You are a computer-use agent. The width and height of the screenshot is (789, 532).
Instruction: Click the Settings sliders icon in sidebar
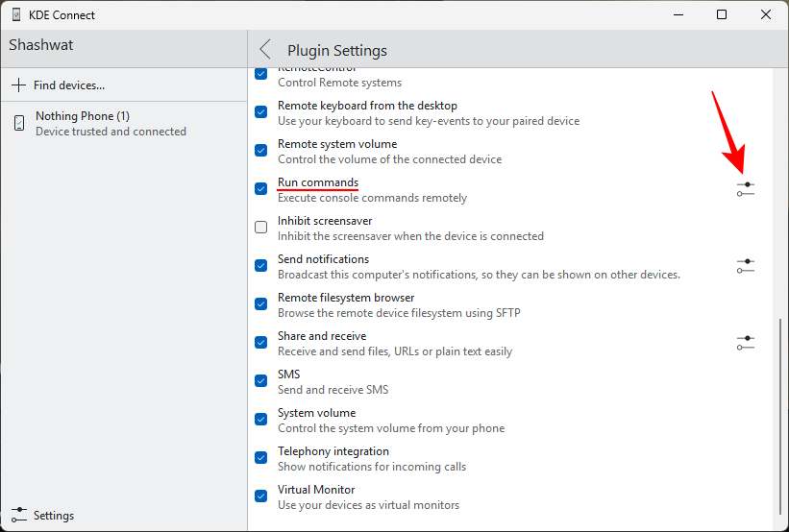pyautogui.click(x=18, y=515)
